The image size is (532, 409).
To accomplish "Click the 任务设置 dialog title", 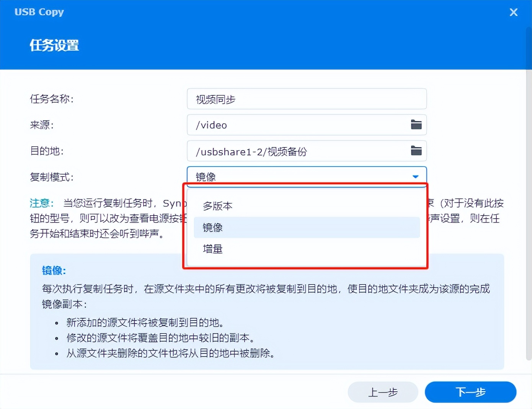I will click(x=54, y=45).
